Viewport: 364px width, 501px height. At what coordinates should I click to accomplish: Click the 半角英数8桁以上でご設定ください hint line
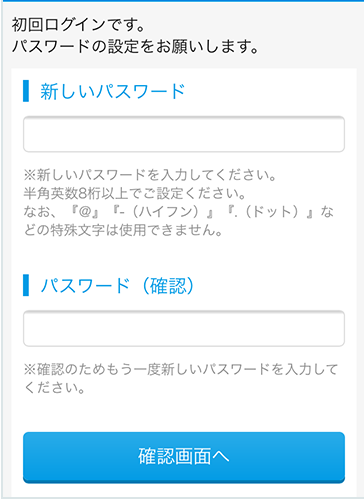pos(135,193)
